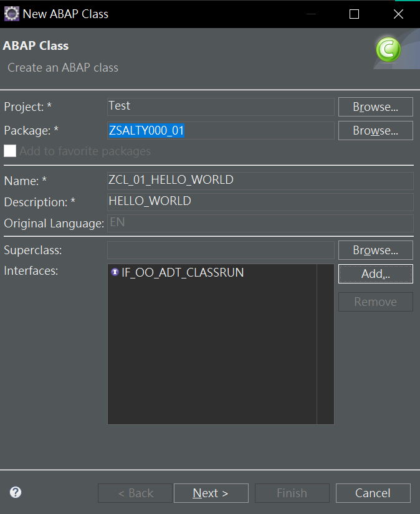Click the help question mark icon

click(x=16, y=492)
